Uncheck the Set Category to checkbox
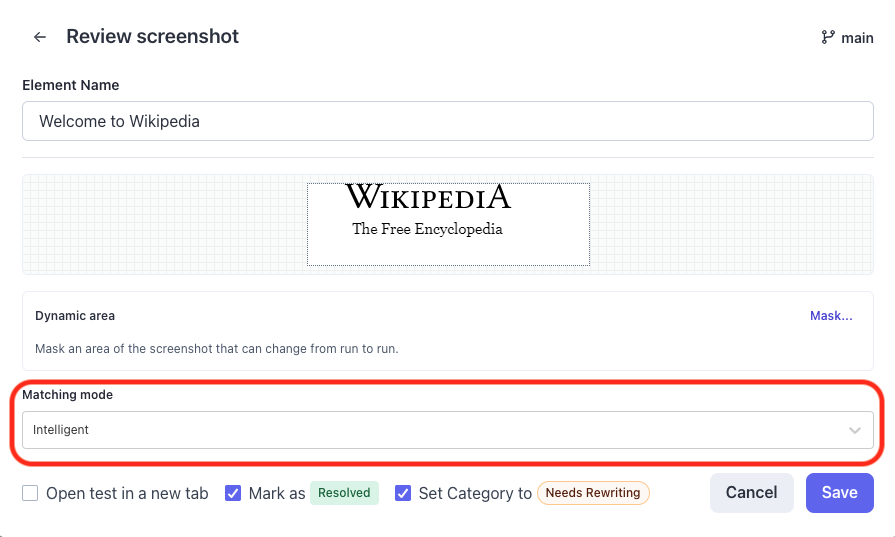This screenshot has height=537, width=895. [403, 493]
